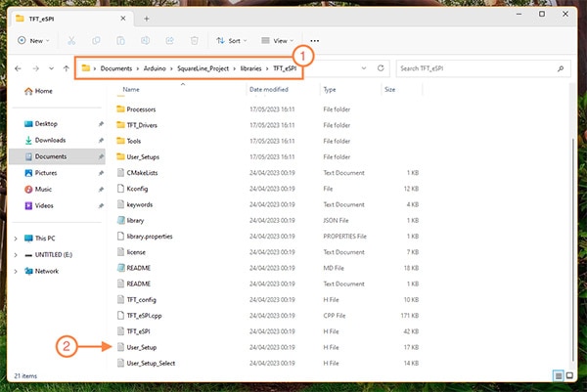Refresh the current folder view

(382, 68)
